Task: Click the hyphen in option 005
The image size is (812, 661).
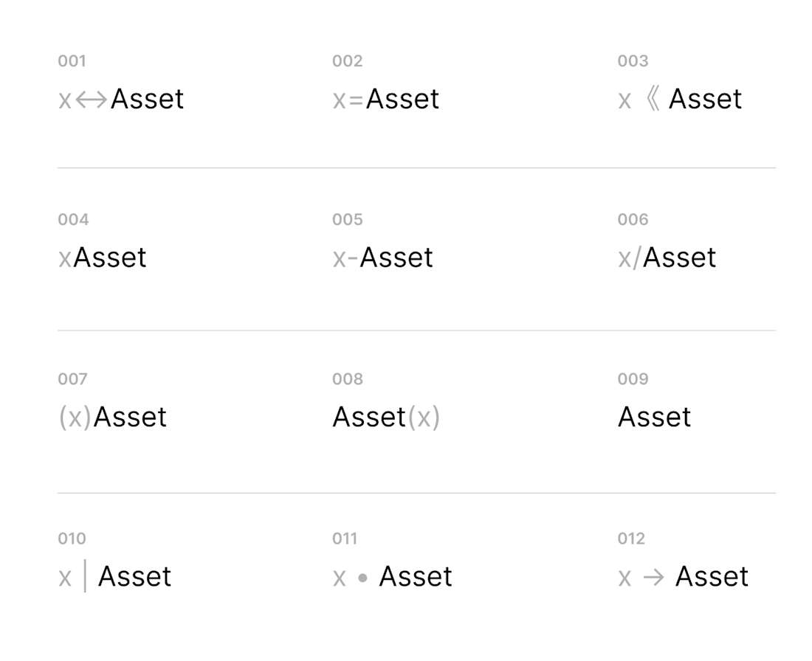Action: coord(353,259)
